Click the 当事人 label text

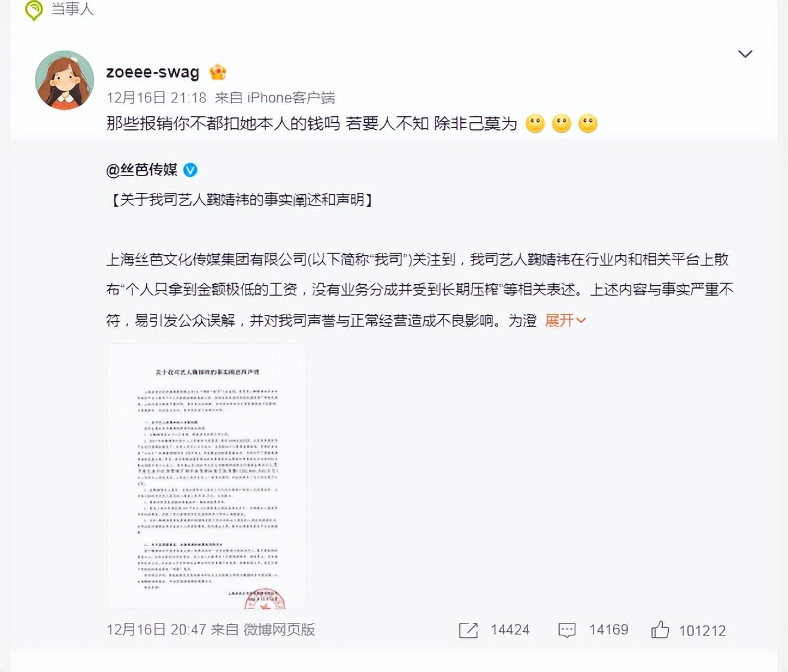[x=72, y=8]
